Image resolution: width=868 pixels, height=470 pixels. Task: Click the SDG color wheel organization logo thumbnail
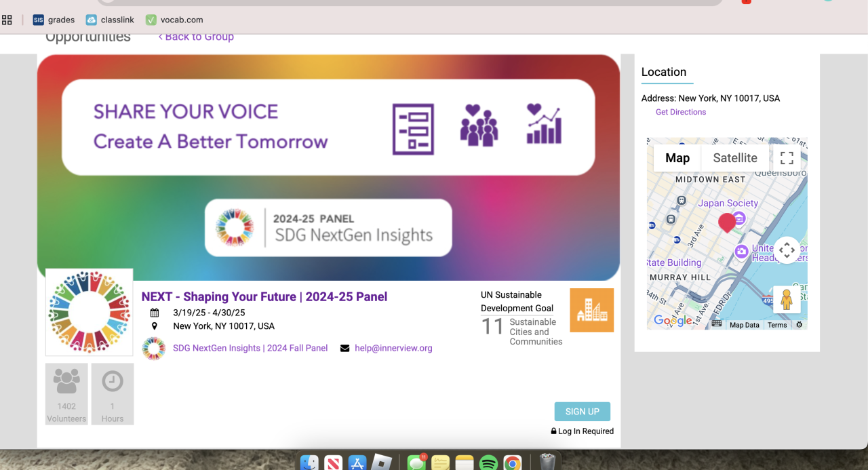click(89, 312)
